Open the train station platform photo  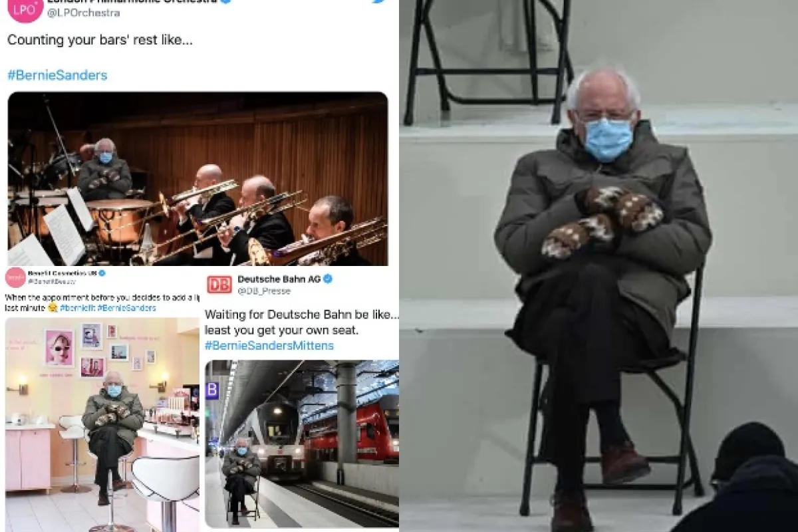click(x=302, y=444)
